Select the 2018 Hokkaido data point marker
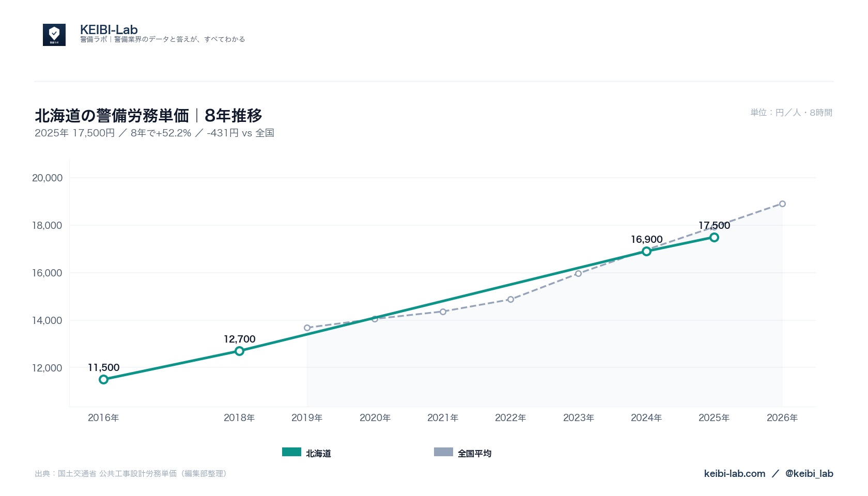This screenshot has height=496, width=868. [x=239, y=351]
